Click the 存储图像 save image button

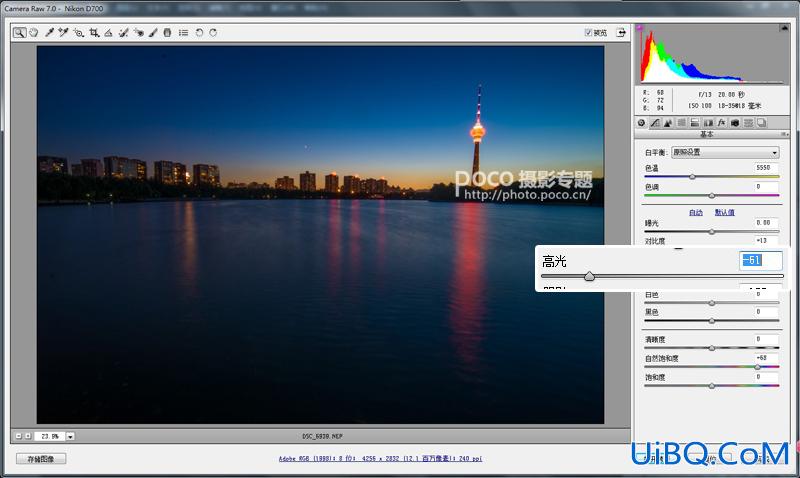(x=41, y=459)
